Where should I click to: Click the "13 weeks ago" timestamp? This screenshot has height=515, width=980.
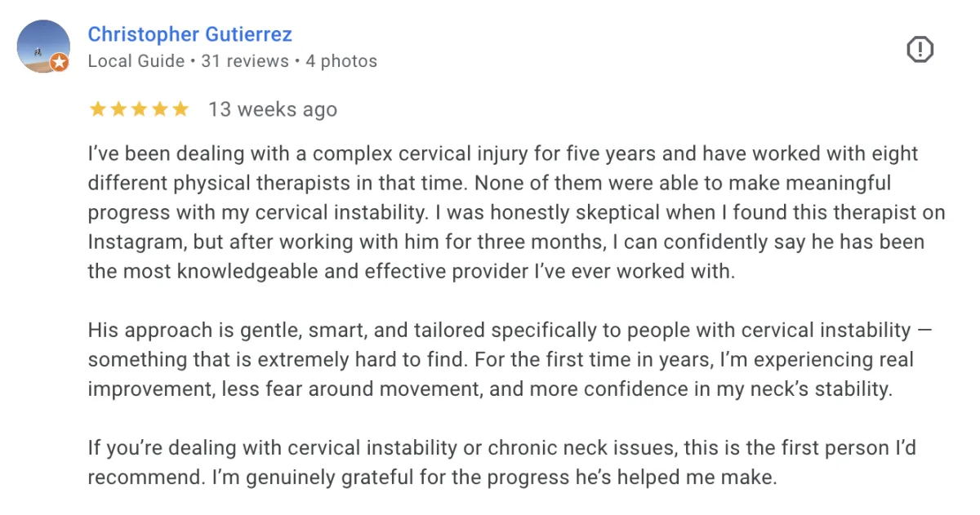[273, 109]
